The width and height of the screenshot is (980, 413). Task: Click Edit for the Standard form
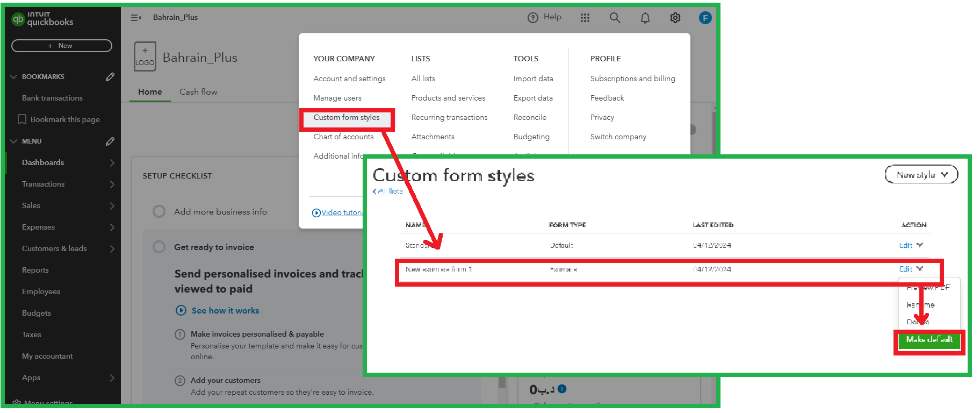[906, 245]
